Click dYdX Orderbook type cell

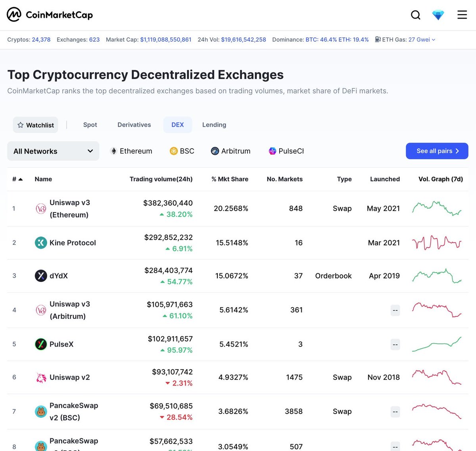tap(333, 276)
